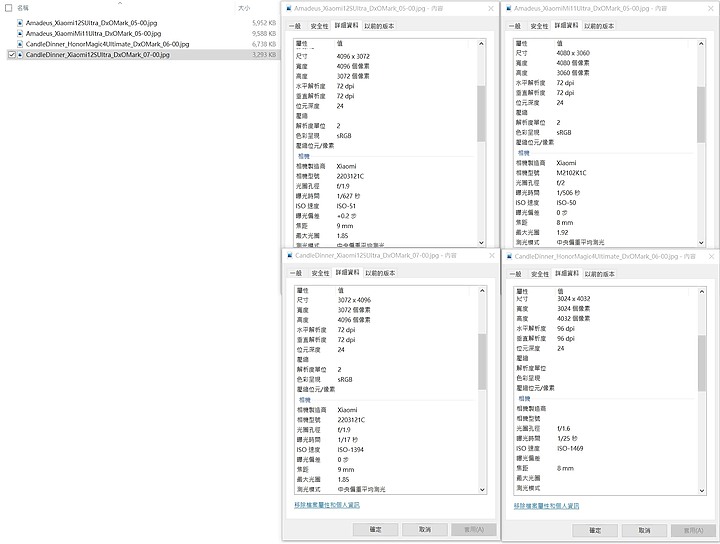
Task: Click scroll-up arrow in CandleDinner Xiaomi12SUltra details list
Action: coord(482,291)
